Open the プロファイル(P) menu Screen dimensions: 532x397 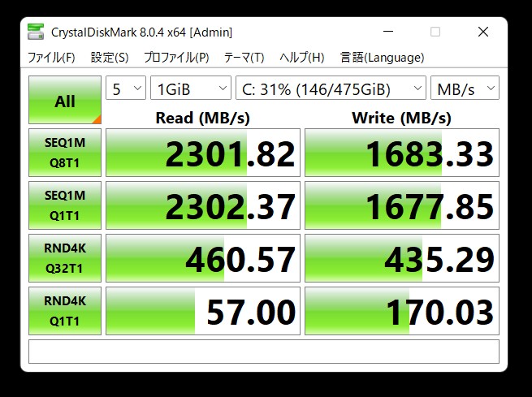pos(176,58)
